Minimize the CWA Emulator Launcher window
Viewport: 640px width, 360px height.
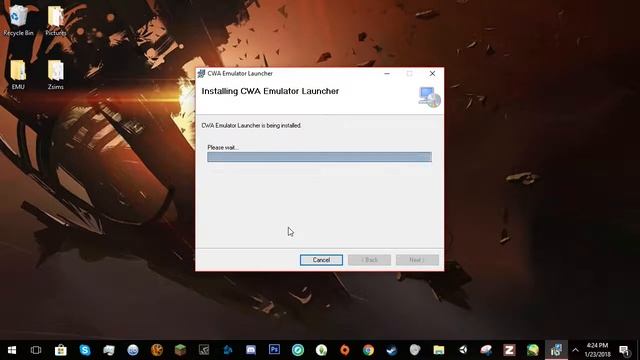click(x=387, y=73)
